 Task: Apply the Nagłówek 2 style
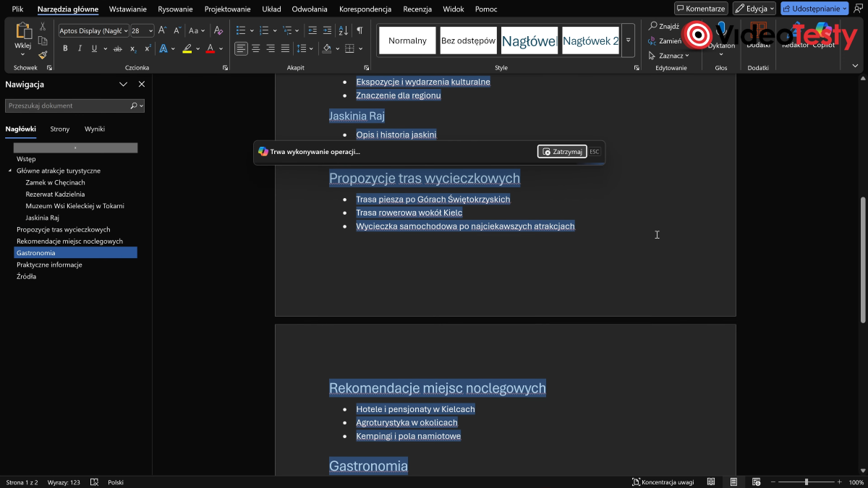coord(590,40)
